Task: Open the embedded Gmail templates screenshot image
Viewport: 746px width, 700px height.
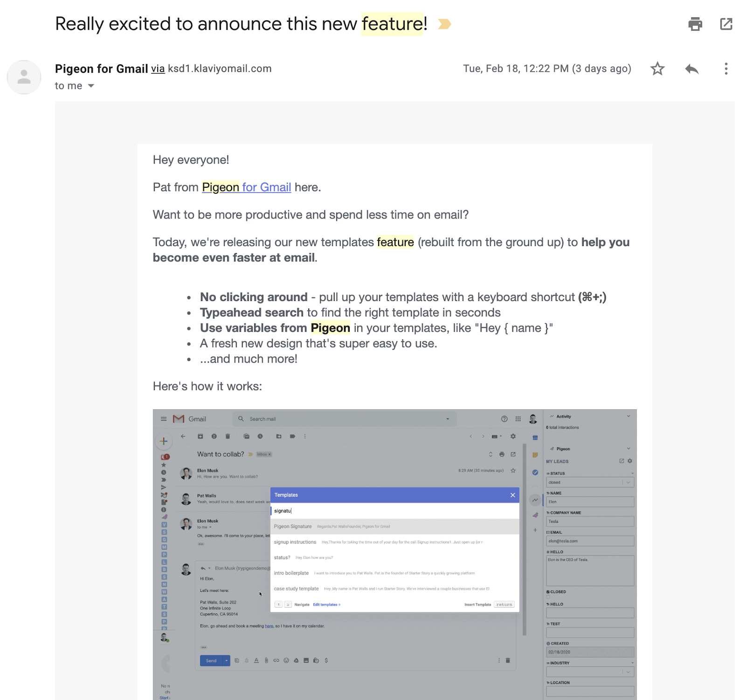Action: pos(394,554)
